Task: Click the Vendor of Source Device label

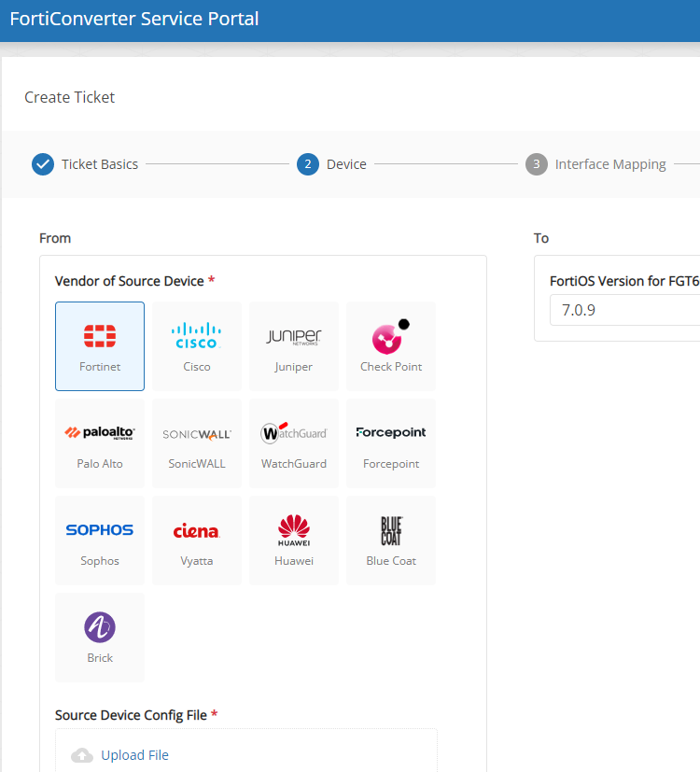Action: 130,281
